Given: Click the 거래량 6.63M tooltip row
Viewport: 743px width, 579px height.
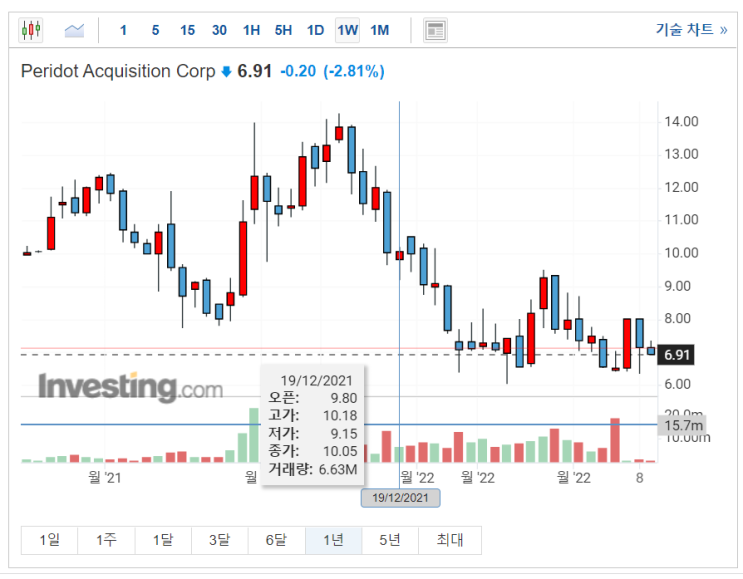Looking at the screenshot, I should pos(313,469).
